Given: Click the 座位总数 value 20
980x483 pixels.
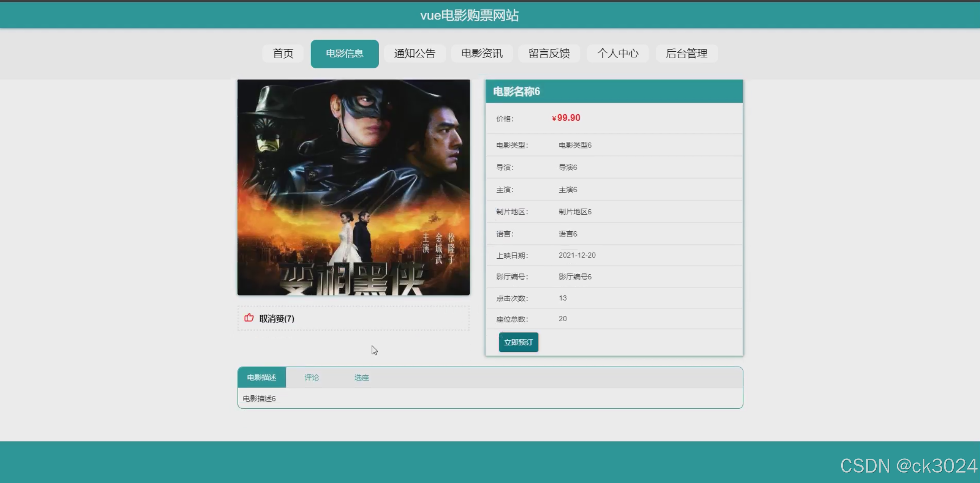Looking at the screenshot, I should coord(563,319).
